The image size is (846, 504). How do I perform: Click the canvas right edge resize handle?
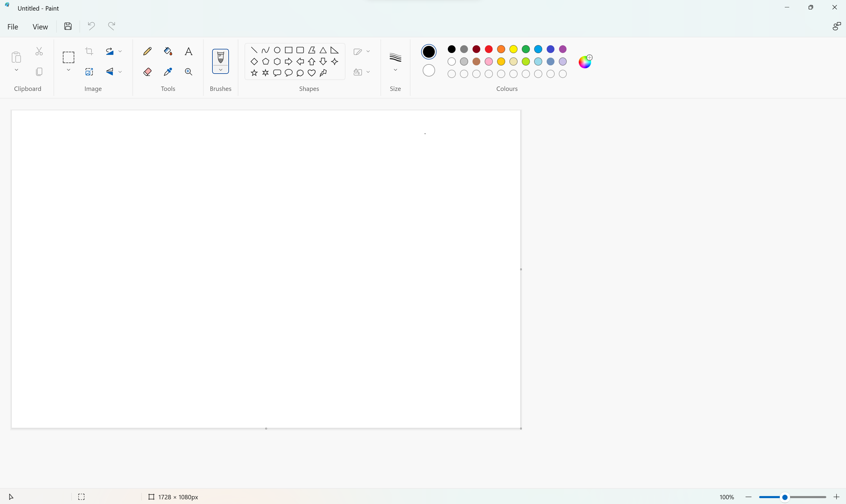(x=521, y=269)
